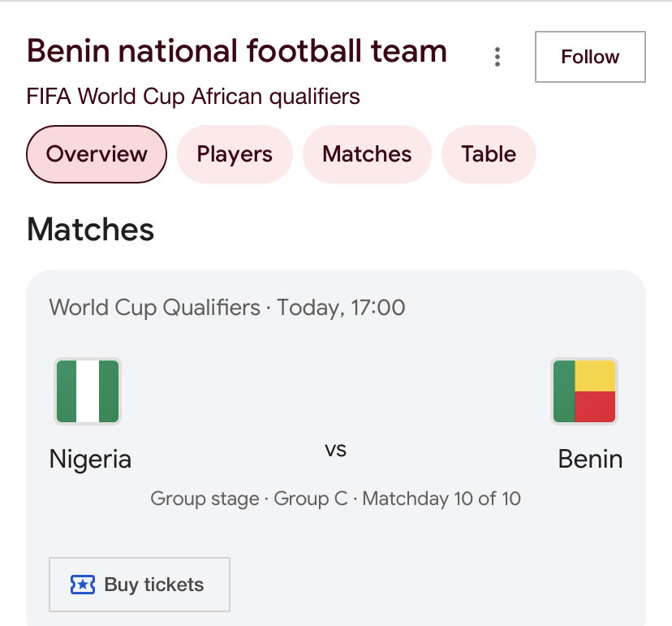Open the three-dot more options menu
This screenshot has width=672, height=626.
tap(498, 57)
